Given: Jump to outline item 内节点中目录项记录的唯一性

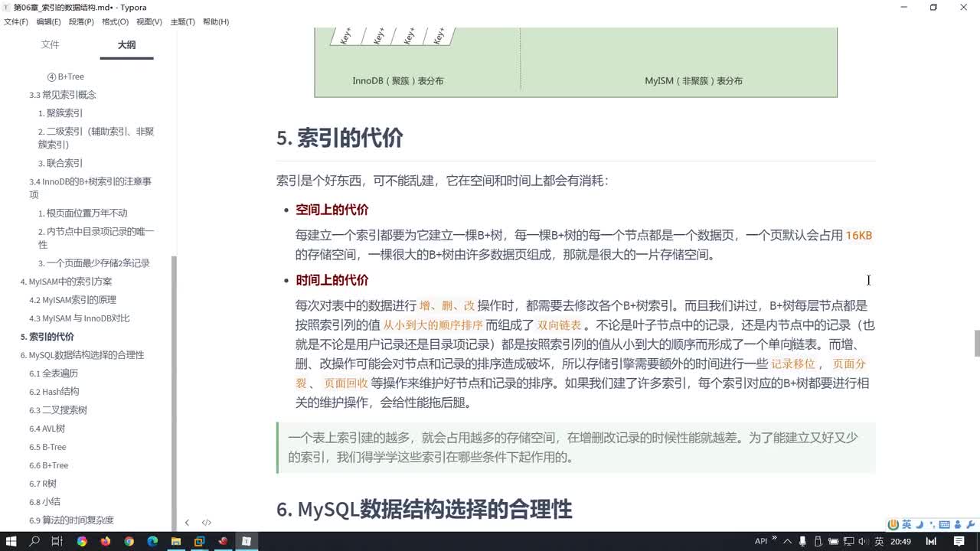Looking at the screenshot, I should coord(96,237).
